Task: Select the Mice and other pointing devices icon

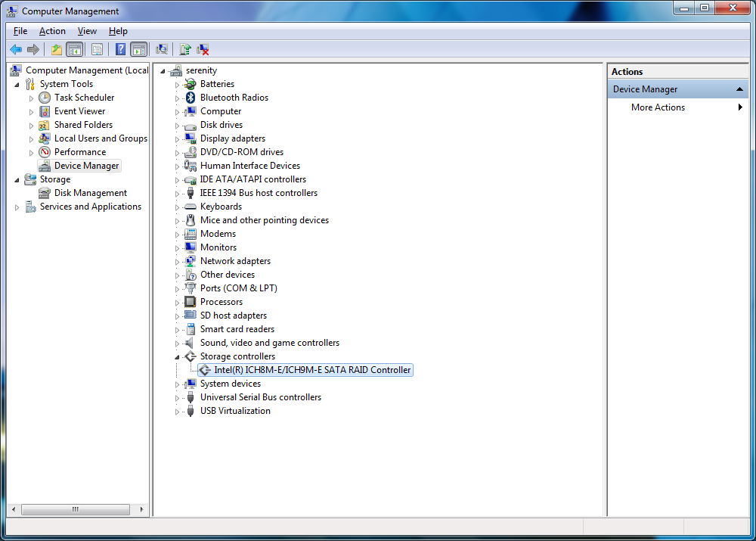Action: click(x=191, y=220)
